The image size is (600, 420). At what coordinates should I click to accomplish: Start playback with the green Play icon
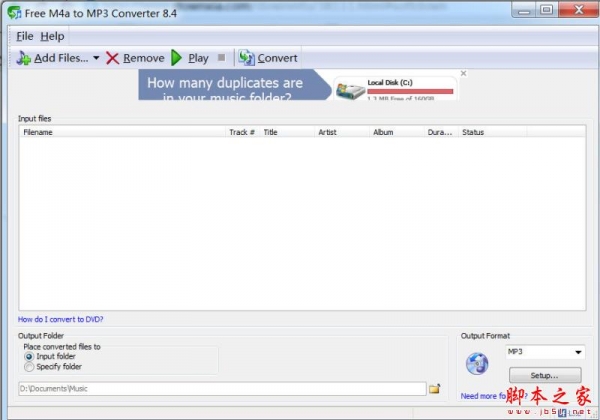coord(176,58)
